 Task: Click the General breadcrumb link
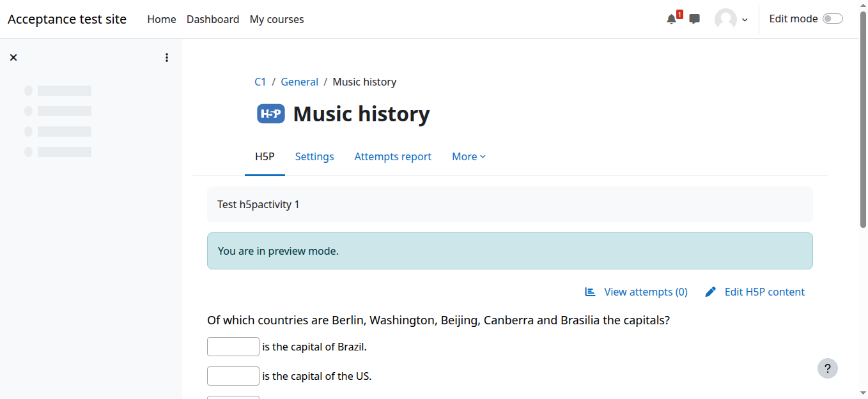point(299,82)
